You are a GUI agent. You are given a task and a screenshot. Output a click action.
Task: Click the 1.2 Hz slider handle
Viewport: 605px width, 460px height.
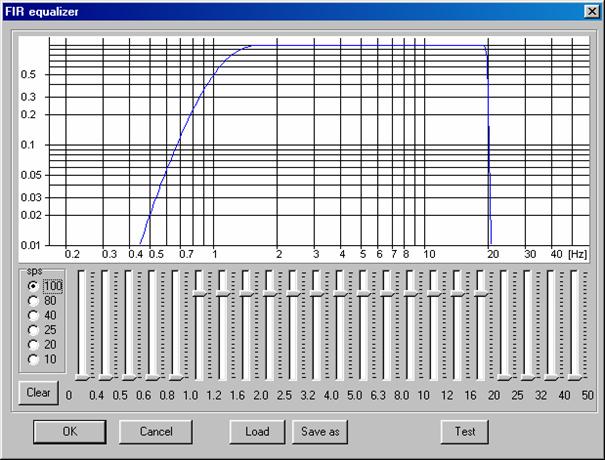click(223, 293)
